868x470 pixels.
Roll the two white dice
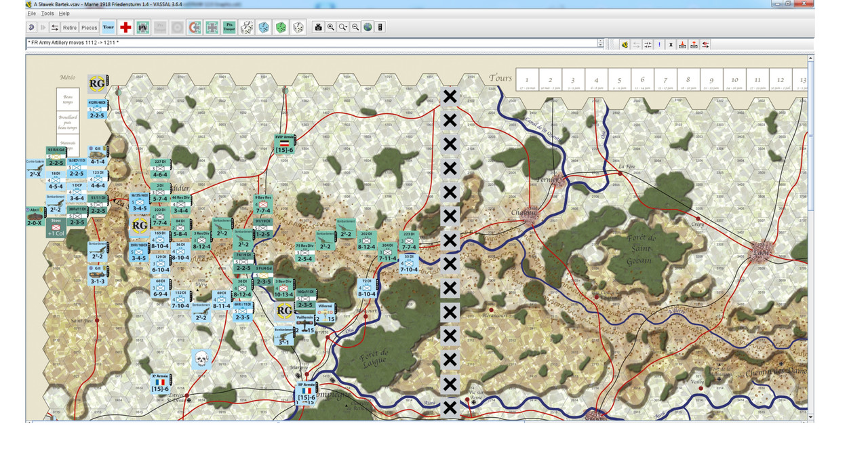[247, 27]
